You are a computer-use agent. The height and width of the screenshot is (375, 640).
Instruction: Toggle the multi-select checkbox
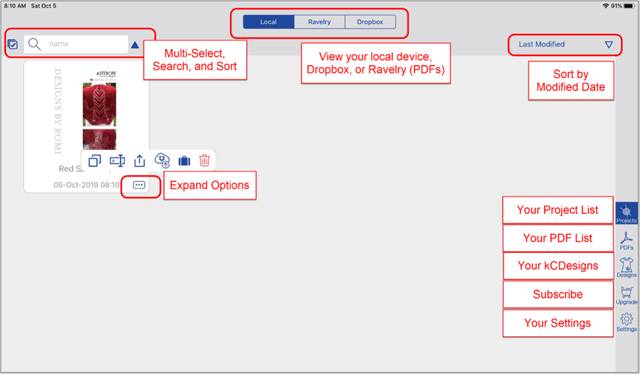[13, 44]
